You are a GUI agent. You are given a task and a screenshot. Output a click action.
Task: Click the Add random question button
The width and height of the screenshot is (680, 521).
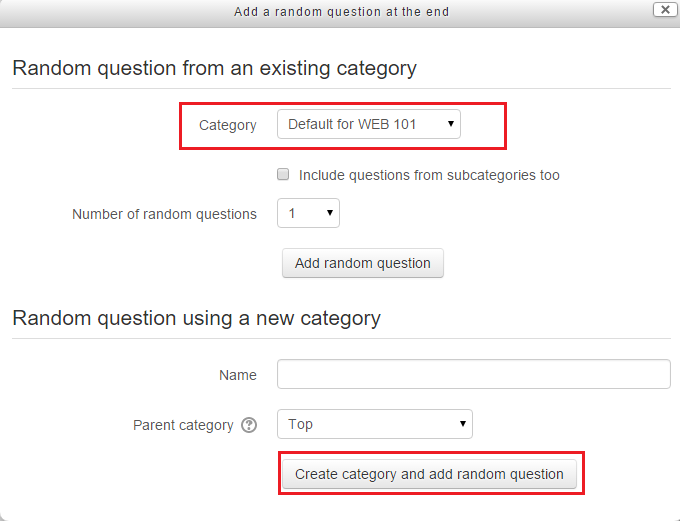pyautogui.click(x=362, y=263)
